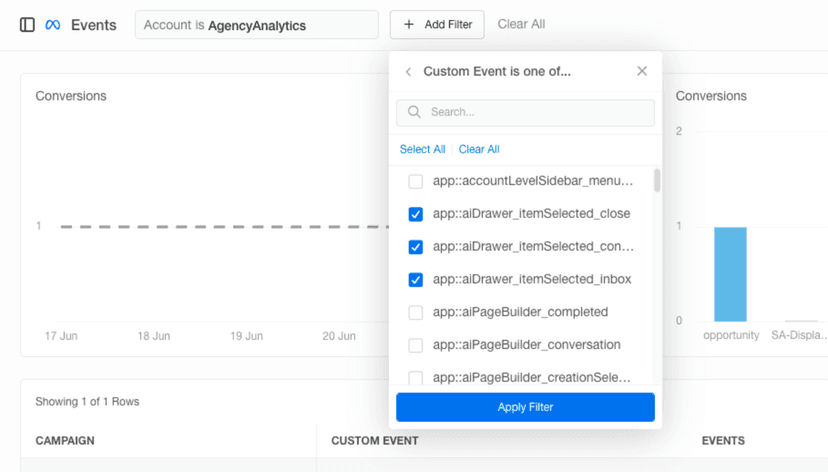
Task: Click the search magnifier icon
Action: (415, 112)
